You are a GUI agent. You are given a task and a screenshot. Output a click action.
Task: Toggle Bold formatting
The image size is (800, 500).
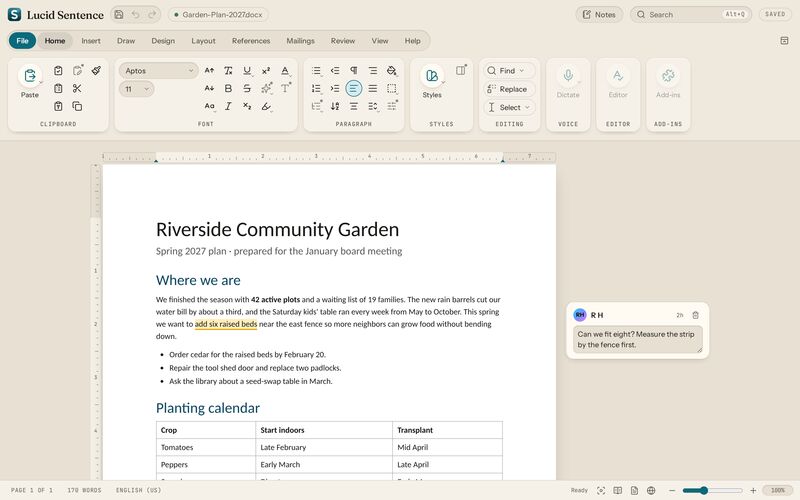tap(228, 88)
